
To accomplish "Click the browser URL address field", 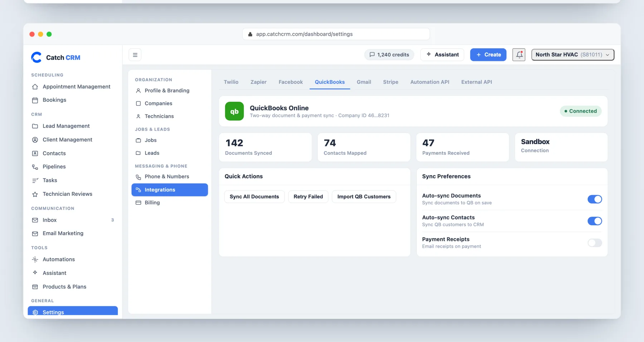I will 336,34.
